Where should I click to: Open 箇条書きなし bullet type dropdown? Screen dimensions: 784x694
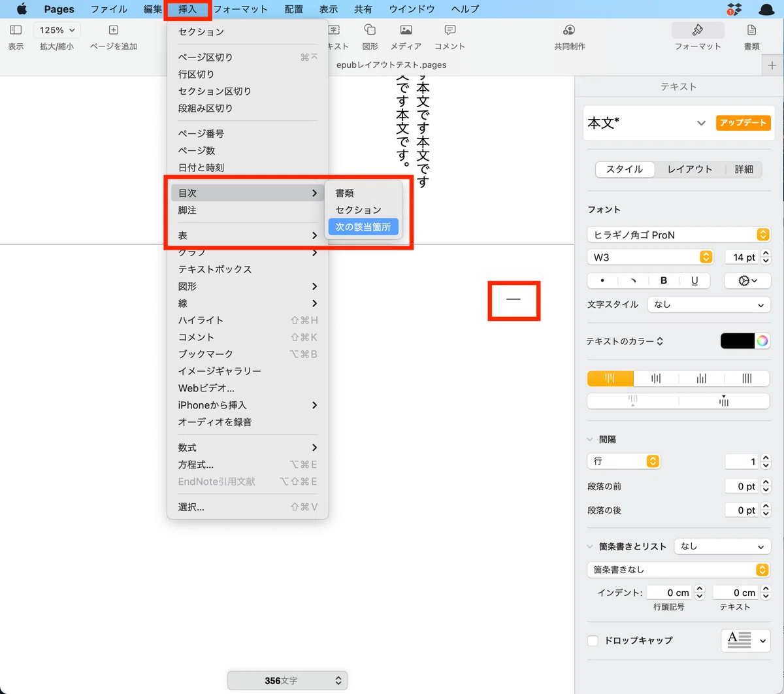[679, 570]
